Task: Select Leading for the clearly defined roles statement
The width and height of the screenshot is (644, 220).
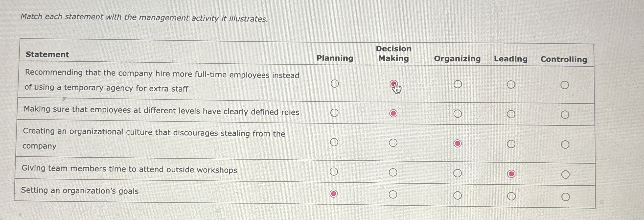Action: tap(511, 114)
